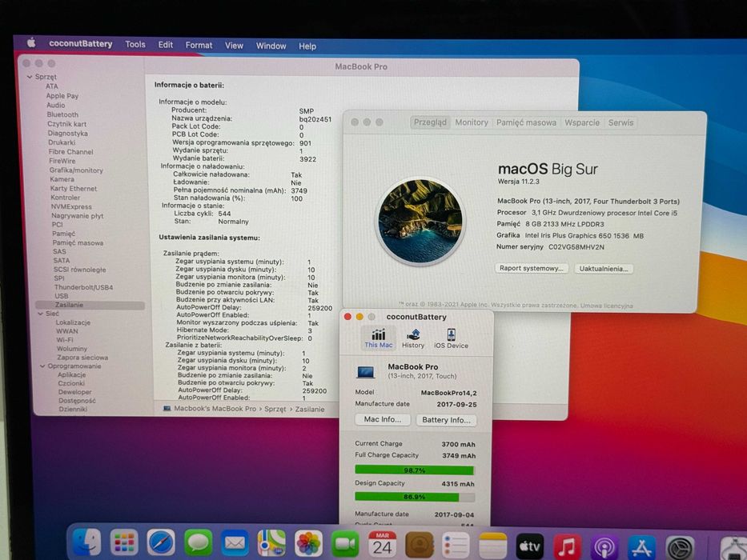Open the View menu
The width and height of the screenshot is (747, 560).
pos(234,46)
